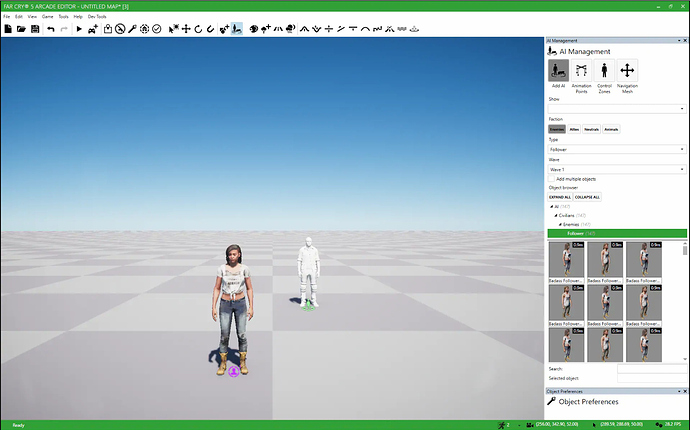690x430 pixels.
Task: Select the green Follower tree row
Action: click(x=617, y=234)
